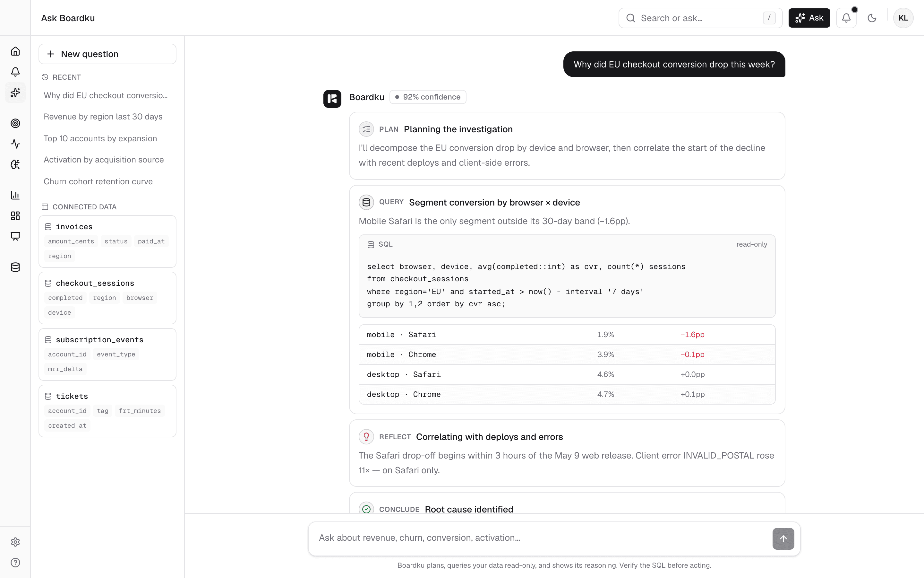Open the goals target icon in sidebar
Viewport: 924px width, 578px height.
(15, 123)
